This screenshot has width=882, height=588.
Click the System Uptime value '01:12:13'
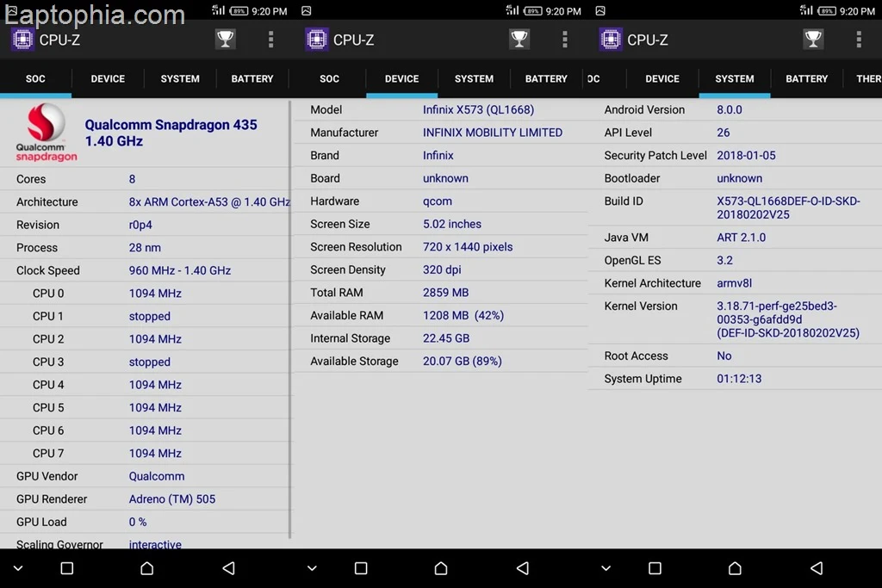[x=739, y=379]
